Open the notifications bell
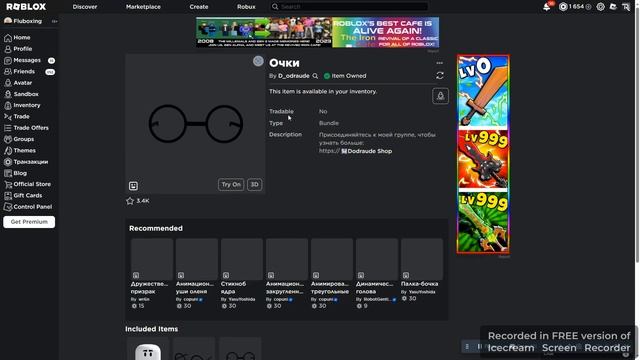640x360 pixels. coord(547,7)
